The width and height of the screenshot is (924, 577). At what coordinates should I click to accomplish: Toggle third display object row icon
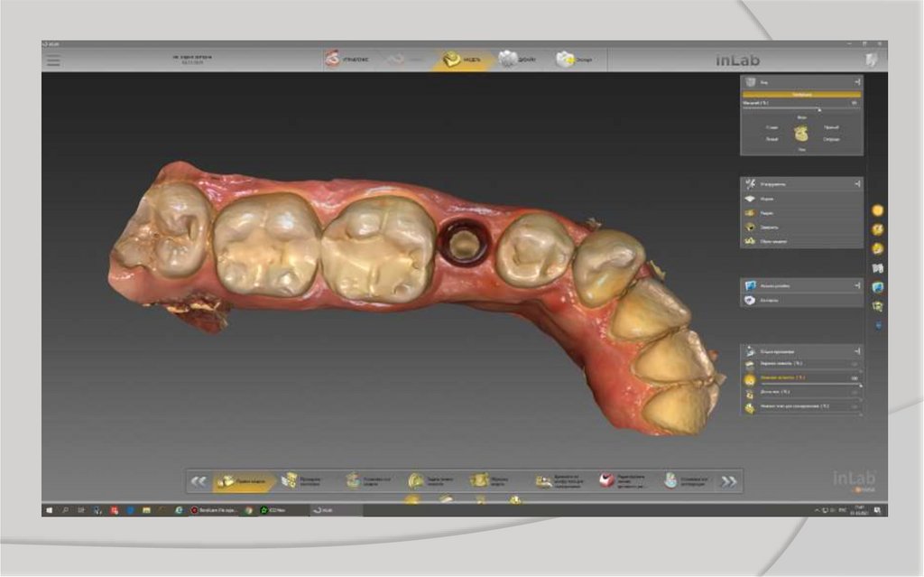point(750,394)
